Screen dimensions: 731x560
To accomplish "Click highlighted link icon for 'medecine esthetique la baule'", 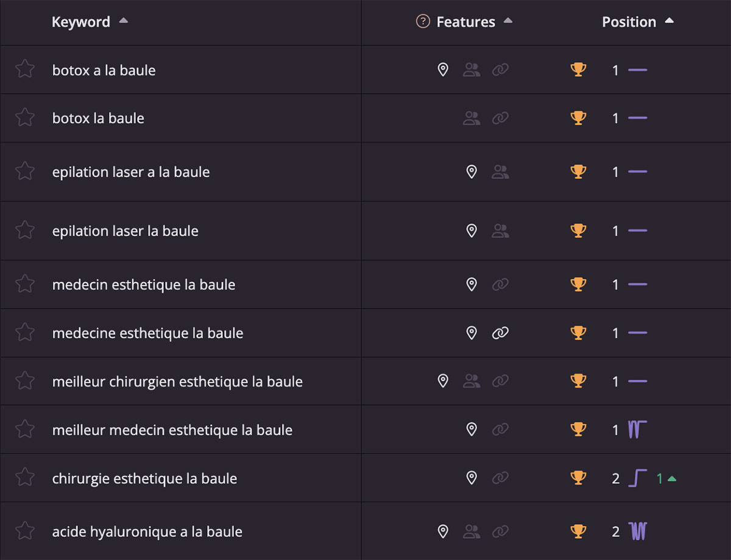I will pos(500,332).
